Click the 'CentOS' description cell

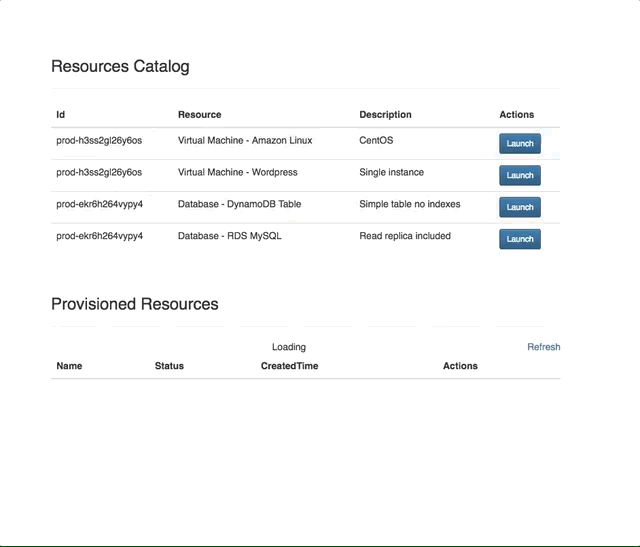376,140
